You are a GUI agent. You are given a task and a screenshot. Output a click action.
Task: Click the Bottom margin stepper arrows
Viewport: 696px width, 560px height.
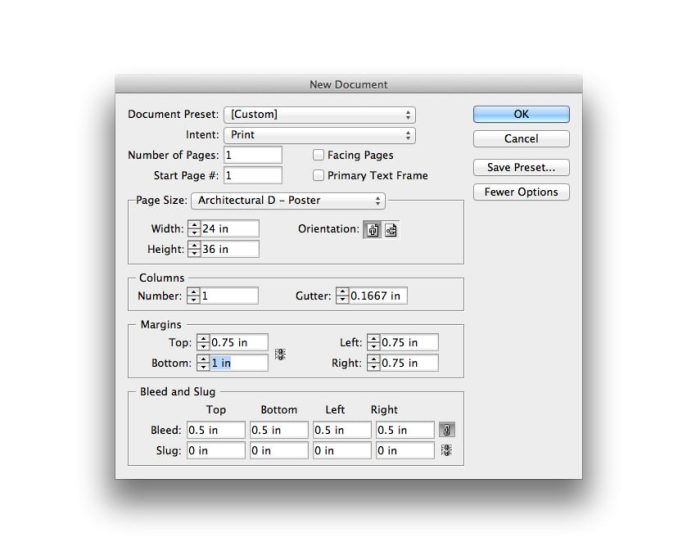point(203,363)
